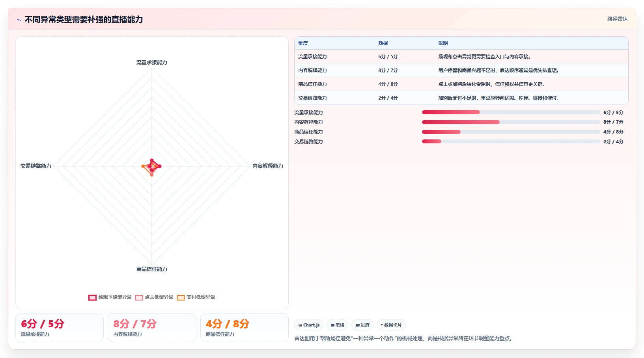
Task: Open the 6分 / 5分 流量承接能力 card
Action: [x=60, y=328]
